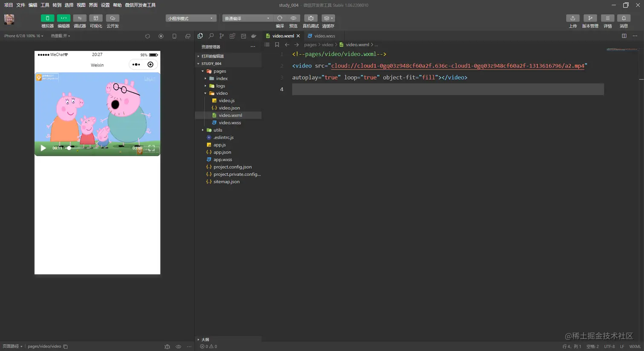Open the 普通编译 compile mode dropdown

(247, 18)
